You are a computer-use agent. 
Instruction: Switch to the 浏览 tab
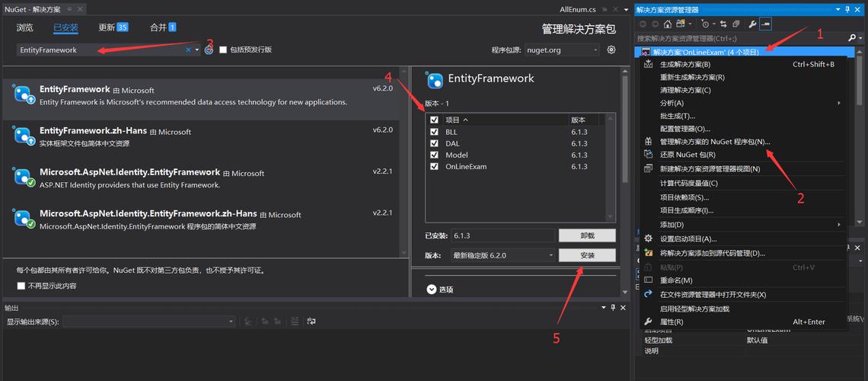tap(25, 27)
